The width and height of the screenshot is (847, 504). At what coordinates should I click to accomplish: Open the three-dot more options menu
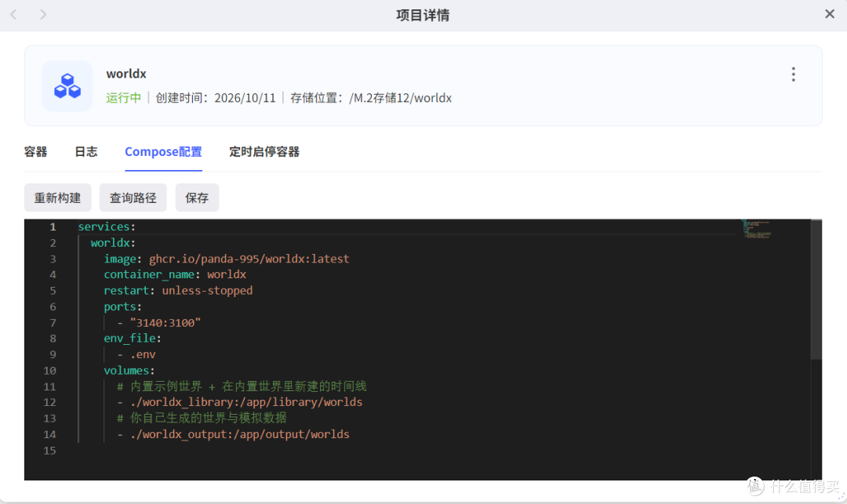(x=793, y=74)
